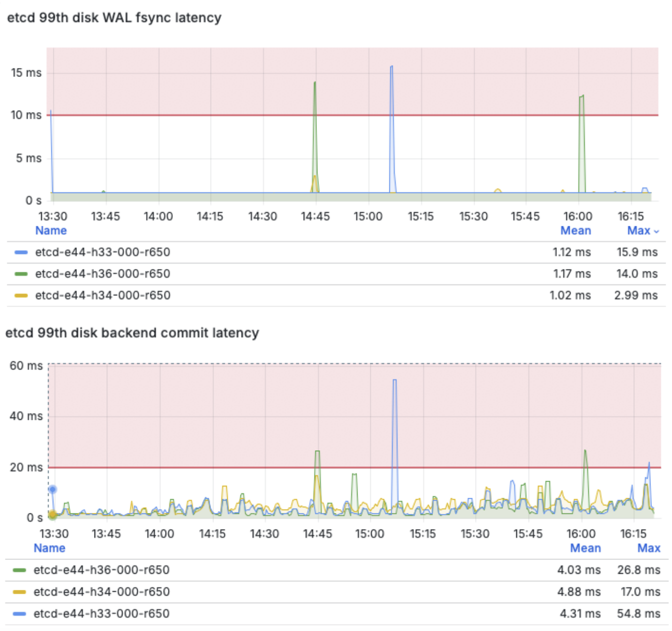Sort backend commit legend by Name header
This screenshot has height=631, width=672.
[x=49, y=548]
